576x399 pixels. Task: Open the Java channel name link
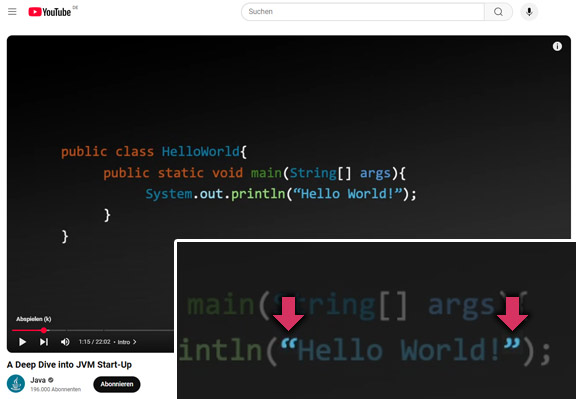pos(38,380)
